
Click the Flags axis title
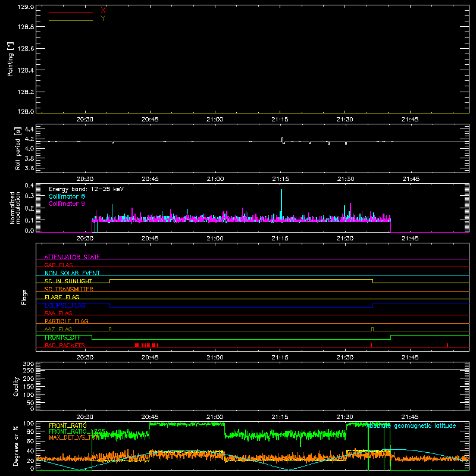coord(24,297)
